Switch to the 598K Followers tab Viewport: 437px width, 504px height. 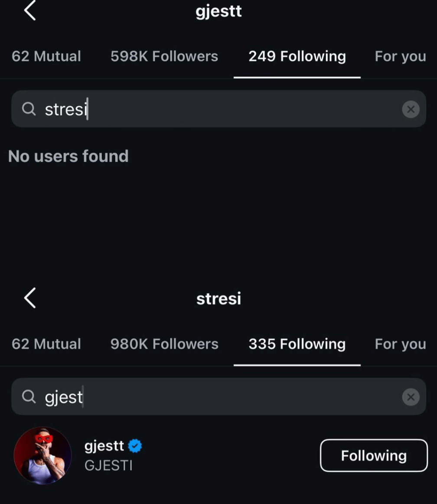click(164, 56)
